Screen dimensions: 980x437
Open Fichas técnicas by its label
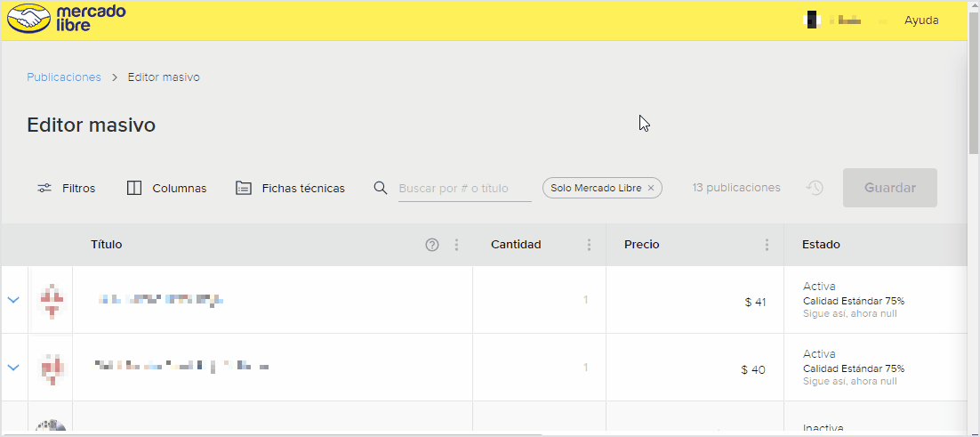303,188
